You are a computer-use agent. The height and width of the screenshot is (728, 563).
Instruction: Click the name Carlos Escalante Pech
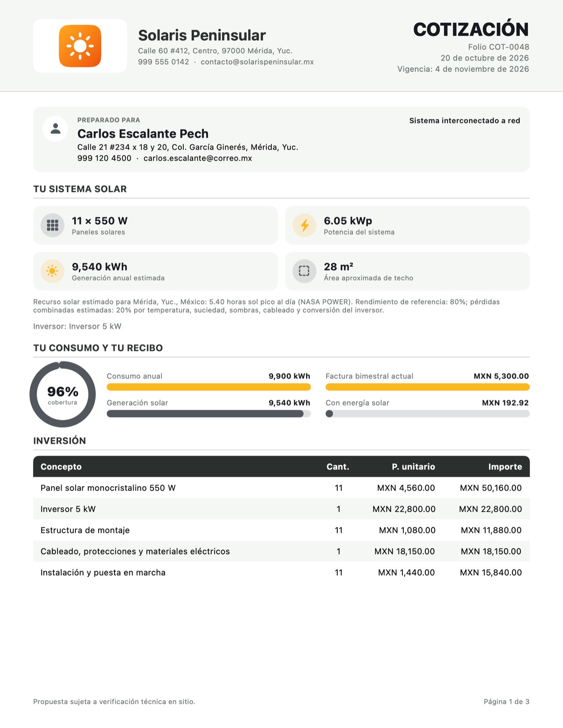click(x=143, y=134)
